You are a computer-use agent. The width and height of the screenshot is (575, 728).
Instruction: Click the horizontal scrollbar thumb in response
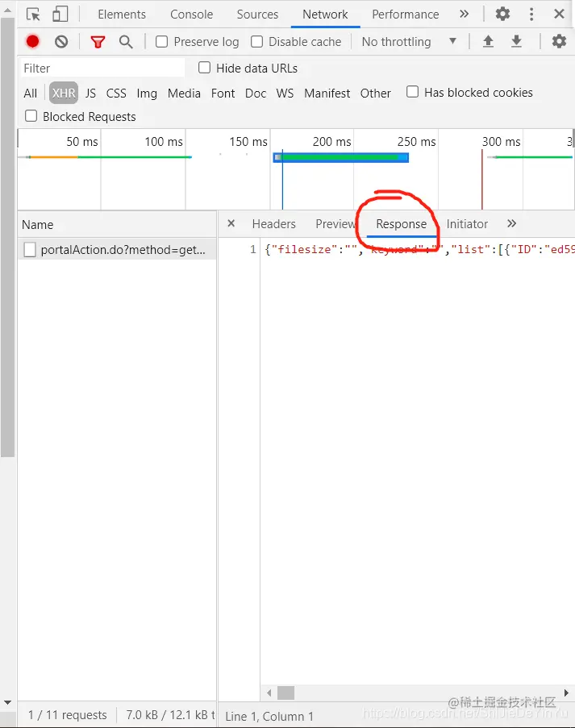pos(285,693)
